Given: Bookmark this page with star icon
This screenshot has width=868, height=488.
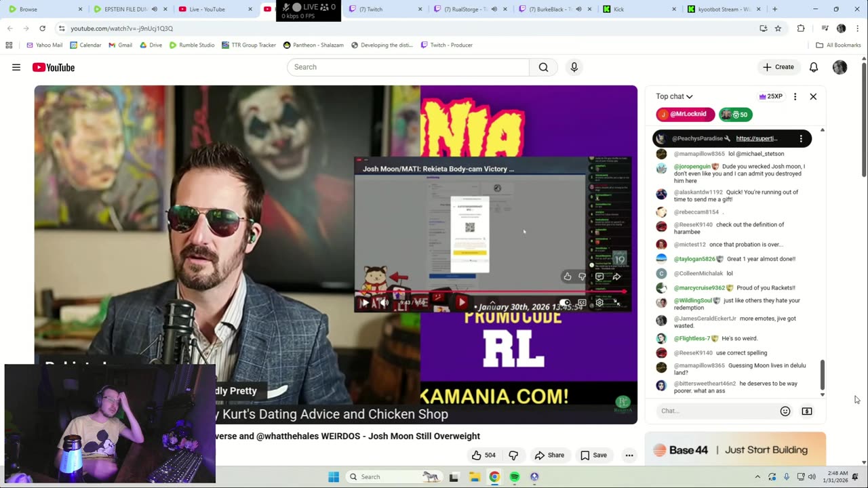Looking at the screenshot, I should click(778, 28).
